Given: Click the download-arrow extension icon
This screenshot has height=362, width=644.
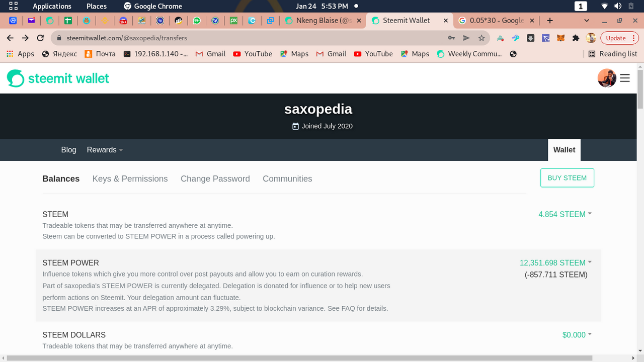Looking at the screenshot, I should pyautogui.click(x=530, y=38).
